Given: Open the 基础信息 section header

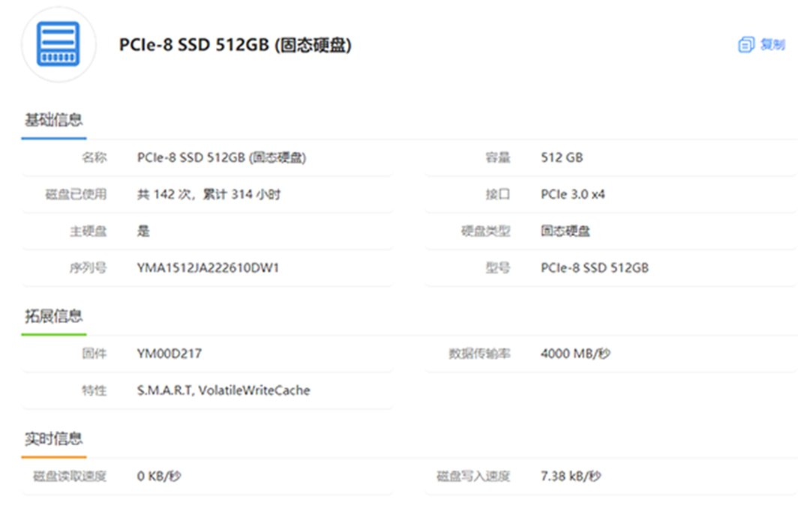Looking at the screenshot, I should tap(53, 120).
